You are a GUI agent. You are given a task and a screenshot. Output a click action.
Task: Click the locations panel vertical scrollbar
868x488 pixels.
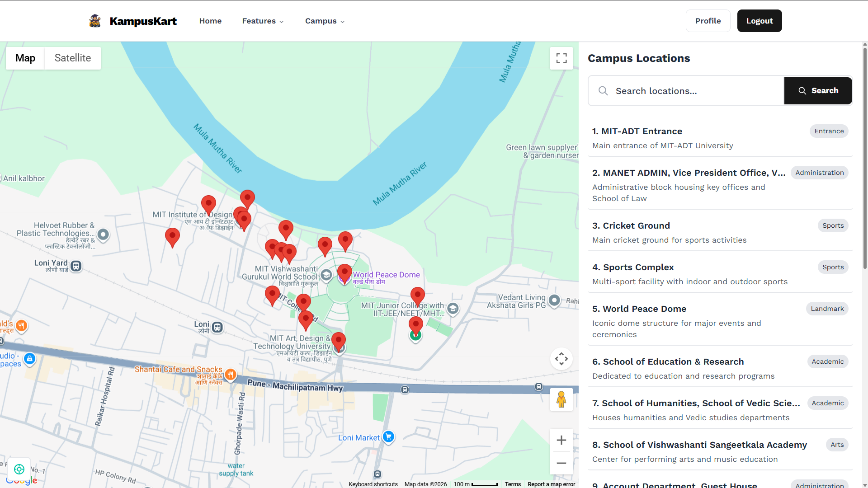[865, 158]
